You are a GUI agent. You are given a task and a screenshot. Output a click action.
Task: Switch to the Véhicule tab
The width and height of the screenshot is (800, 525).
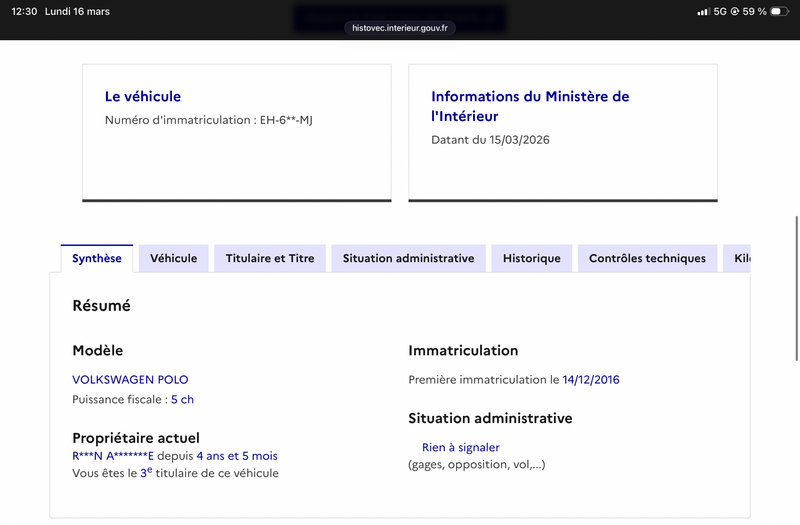tap(174, 258)
